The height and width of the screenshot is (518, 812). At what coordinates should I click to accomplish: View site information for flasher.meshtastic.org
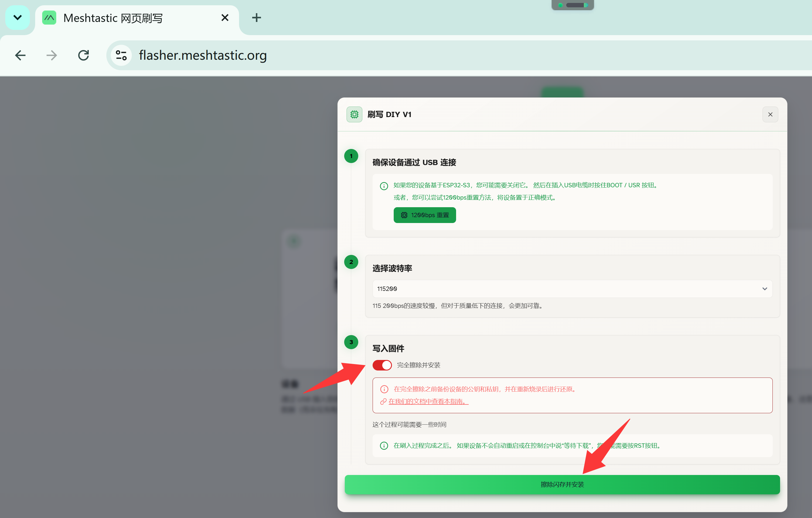tap(121, 55)
